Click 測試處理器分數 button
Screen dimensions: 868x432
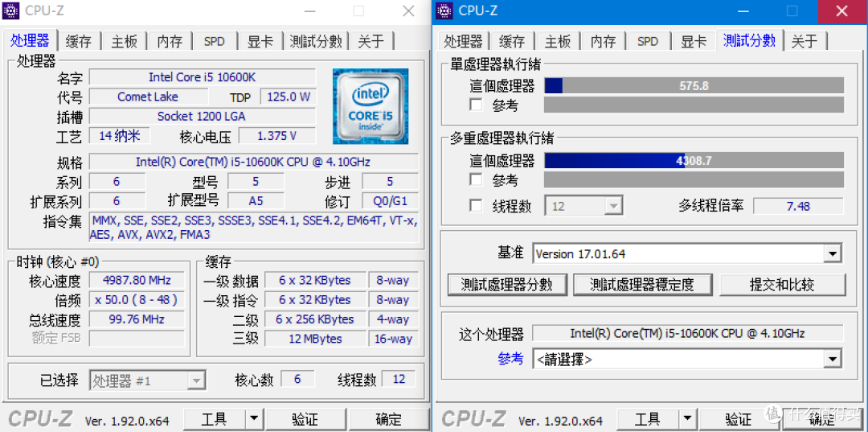pyautogui.click(x=507, y=285)
